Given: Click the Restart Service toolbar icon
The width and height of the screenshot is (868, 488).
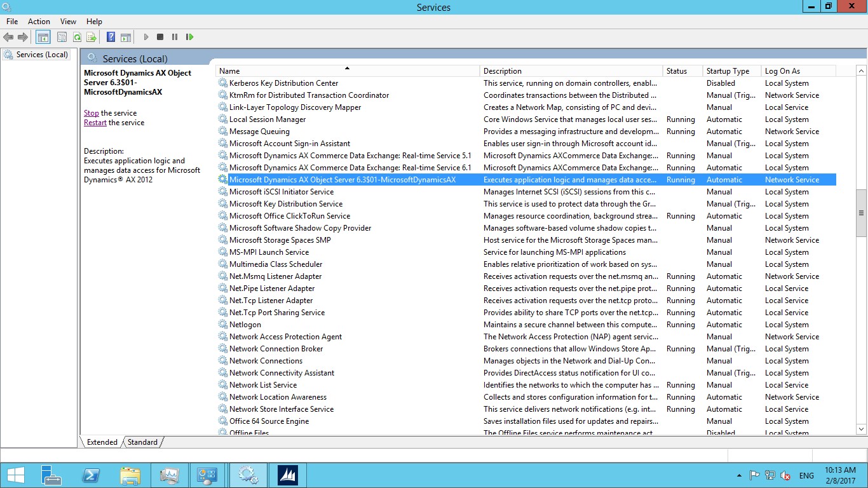Looking at the screenshot, I should [189, 37].
